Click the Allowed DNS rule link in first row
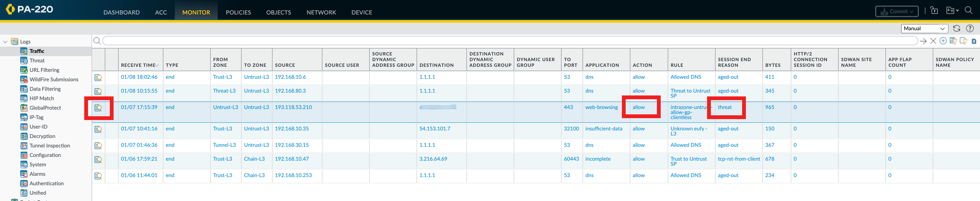980x201 pixels. click(686, 77)
